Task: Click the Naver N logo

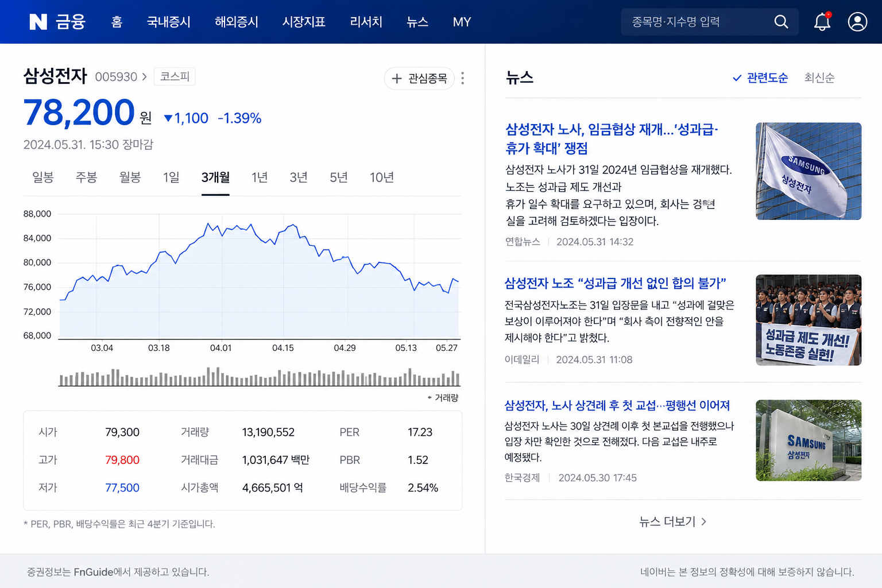Action: tap(38, 22)
